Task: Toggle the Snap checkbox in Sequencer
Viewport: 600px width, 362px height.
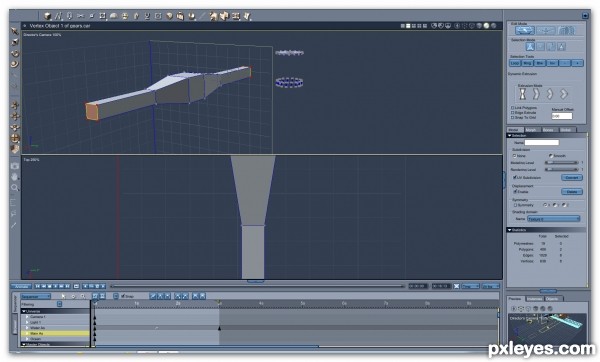Action: 123,296
